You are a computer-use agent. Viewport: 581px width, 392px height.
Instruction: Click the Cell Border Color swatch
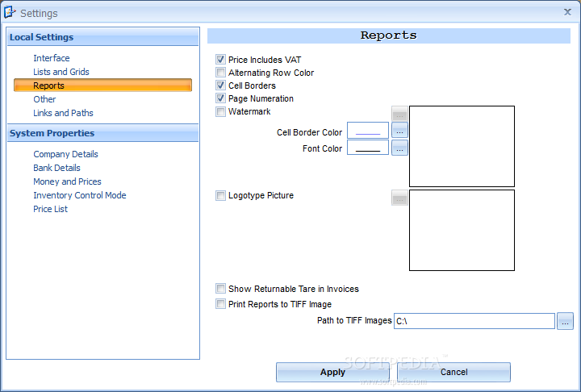coord(368,131)
